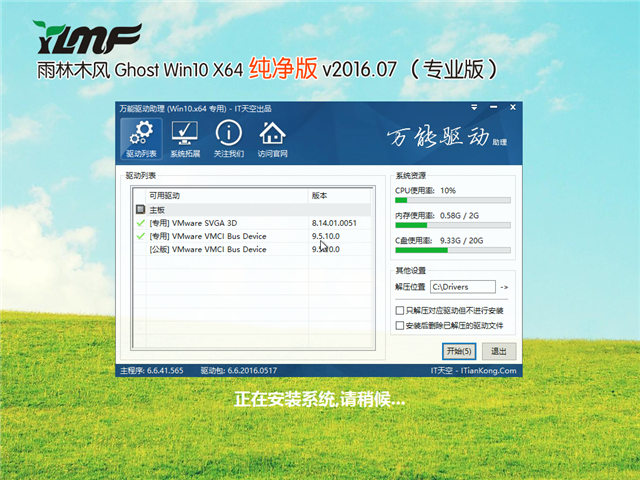
Task: Click the 版本 column header
Action: point(340,196)
